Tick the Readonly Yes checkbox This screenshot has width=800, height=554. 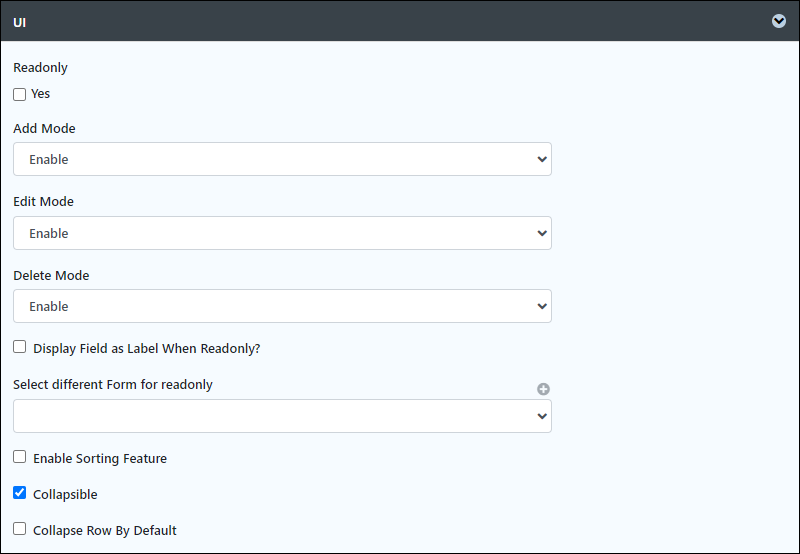19,94
